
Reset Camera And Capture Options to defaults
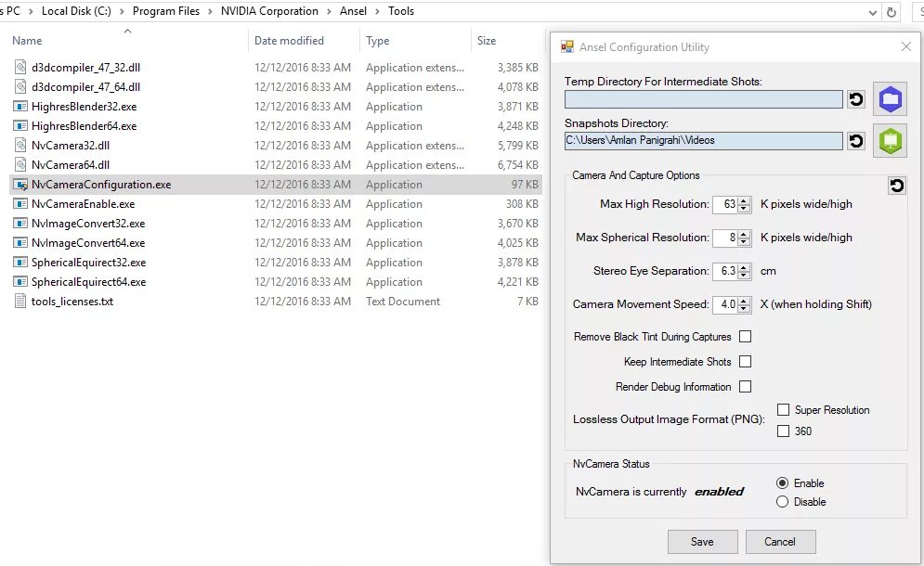point(896,187)
